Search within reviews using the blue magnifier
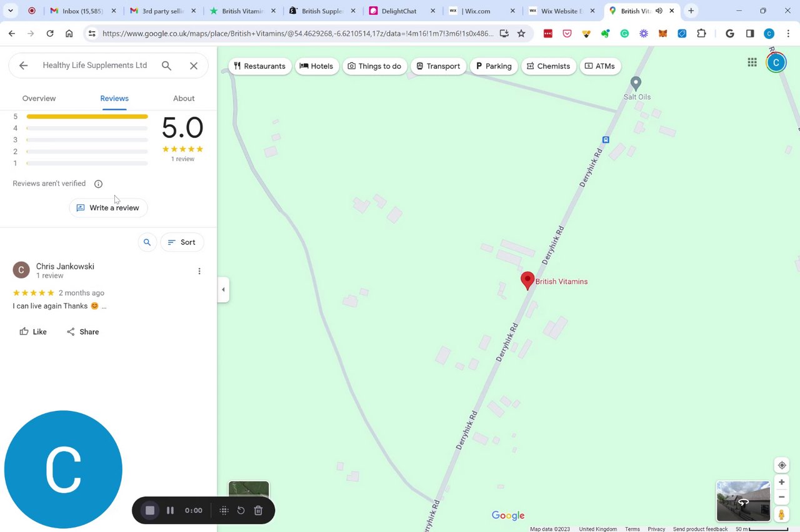This screenshot has width=800, height=532. click(147, 242)
